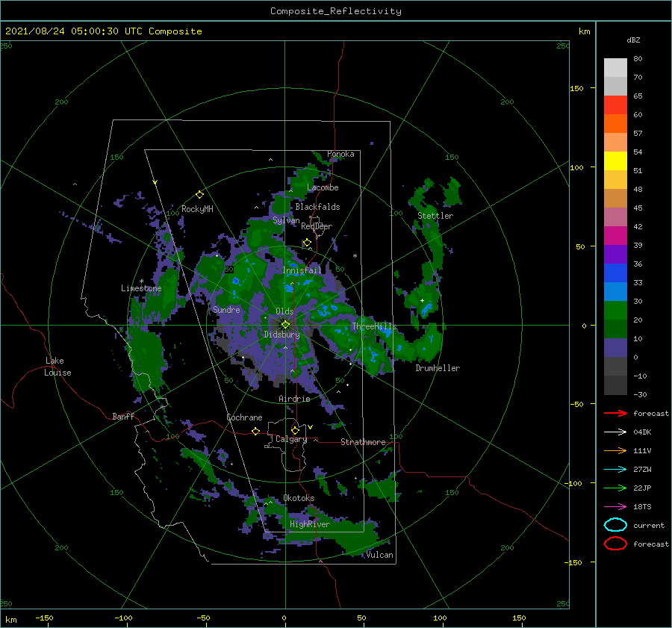Click the cyan current ellipse icon
This screenshot has width=672, height=628.
[615, 525]
